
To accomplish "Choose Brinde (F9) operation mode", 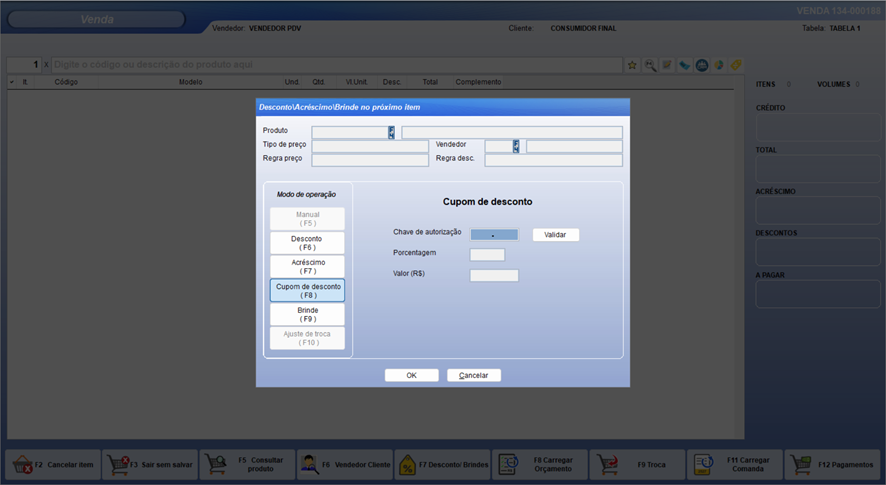I will (x=307, y=315).
